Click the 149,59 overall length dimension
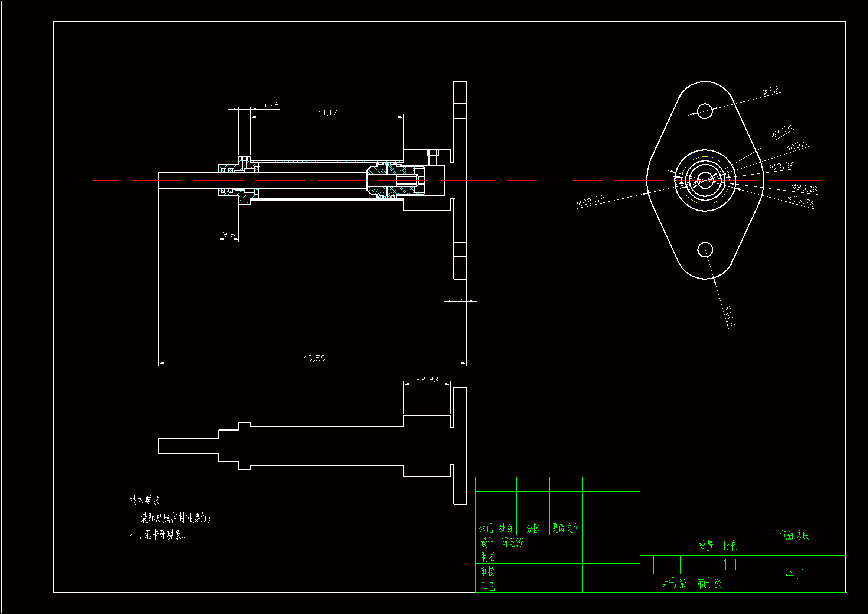Screen dimensions: 868x614 (312, 358)
